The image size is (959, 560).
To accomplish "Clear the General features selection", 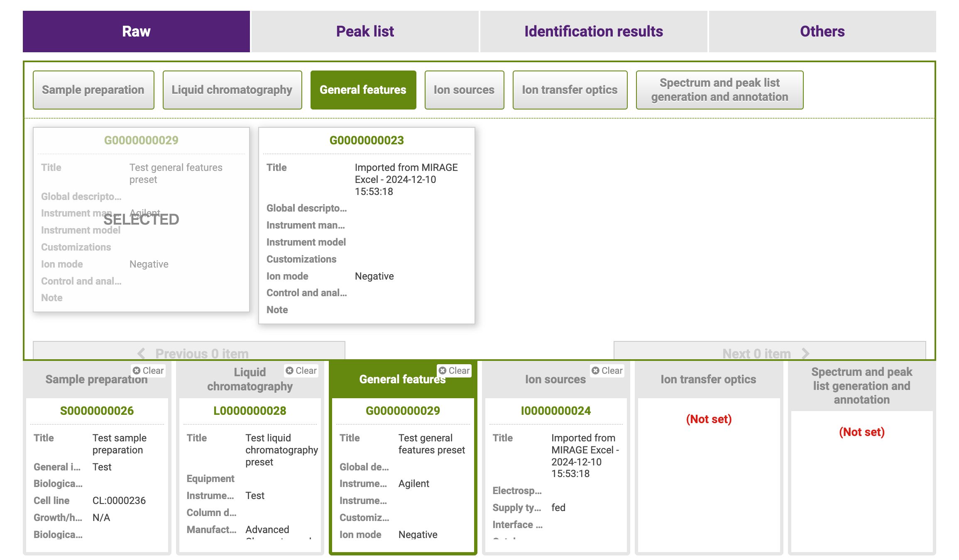I will tap(454, 370).
